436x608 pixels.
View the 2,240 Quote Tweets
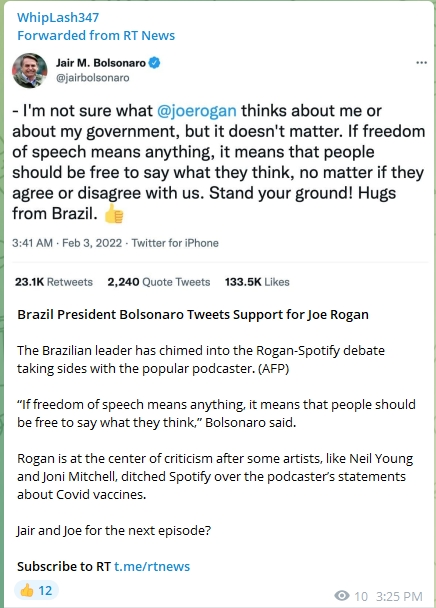[x=159, y=282]
